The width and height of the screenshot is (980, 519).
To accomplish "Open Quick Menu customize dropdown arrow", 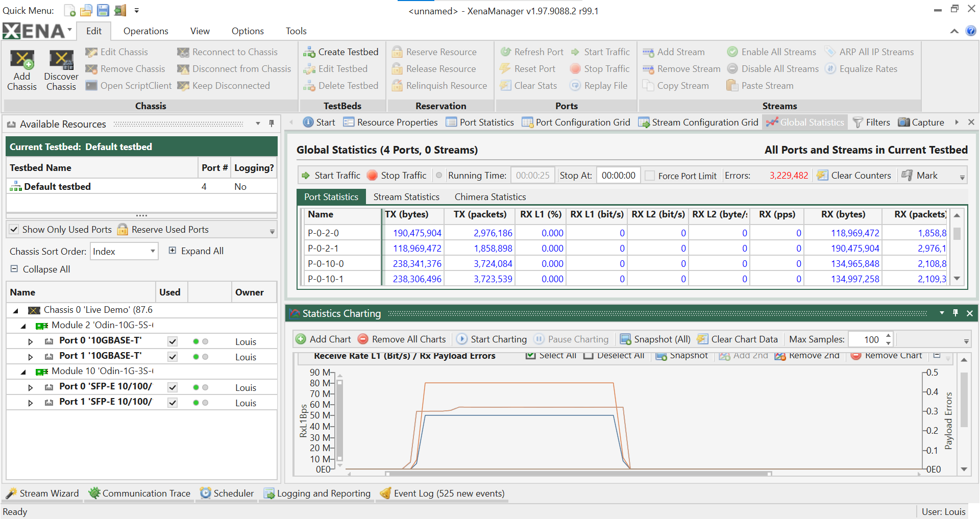I will tap(136, 10).
